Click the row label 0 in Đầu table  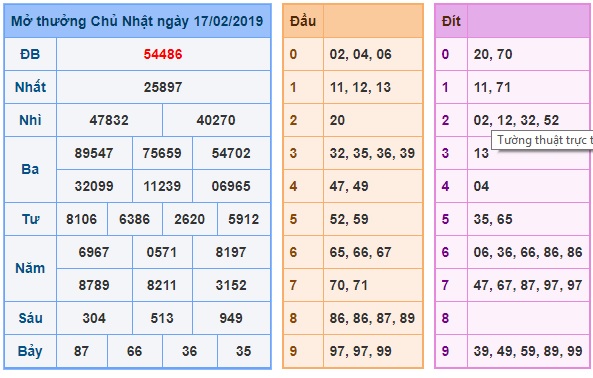[293, 54]
